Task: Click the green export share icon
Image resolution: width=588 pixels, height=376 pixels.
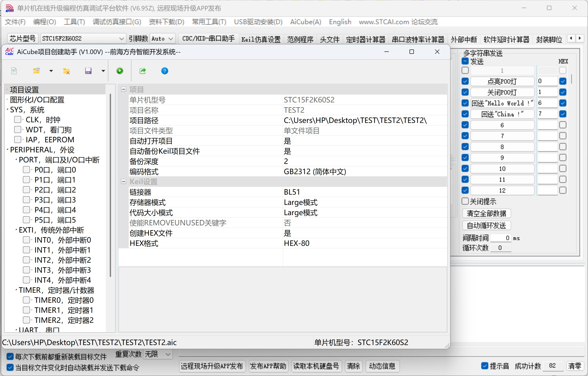Action: [143, 71]
